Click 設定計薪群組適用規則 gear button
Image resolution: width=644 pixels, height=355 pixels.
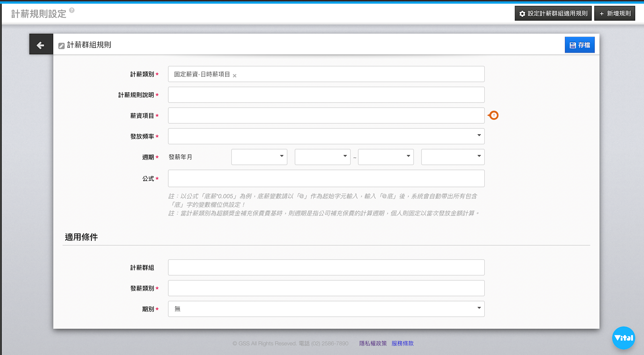553,14
